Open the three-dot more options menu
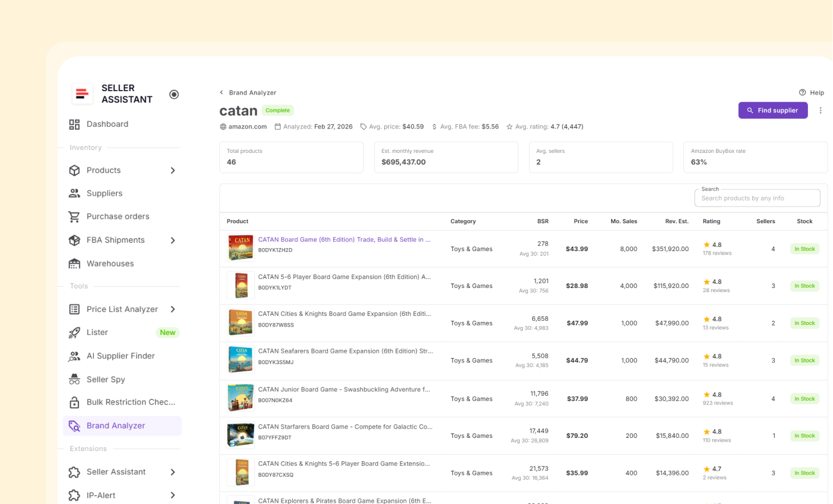This screenshot has height=504, width=833. click(x=821, y=111)
